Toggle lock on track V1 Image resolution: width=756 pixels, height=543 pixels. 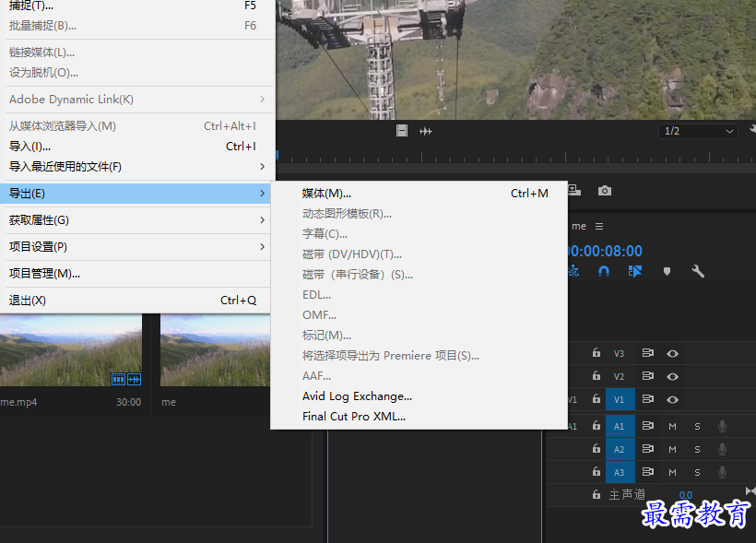[597, 399]
